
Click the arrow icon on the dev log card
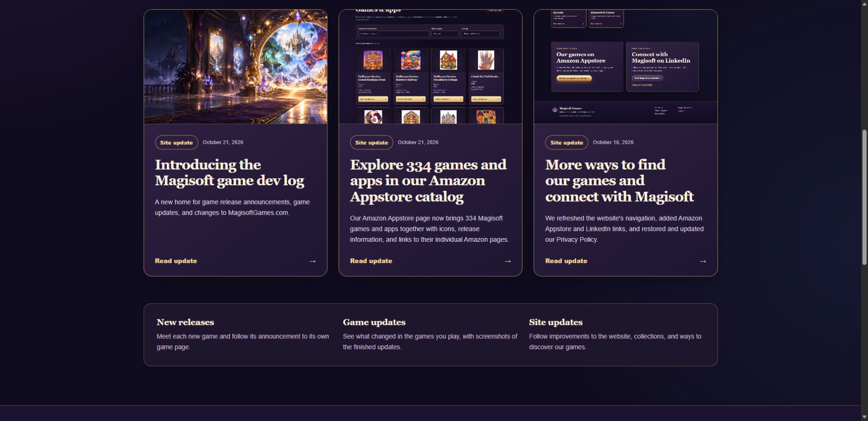[x=313, y=261]
